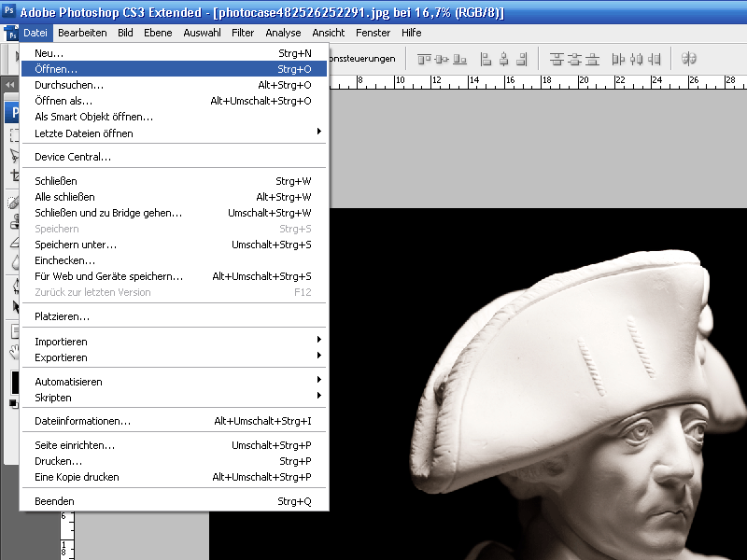The image size is (747, 560).
Task: Open the Fenster menu
Action: 373,33
